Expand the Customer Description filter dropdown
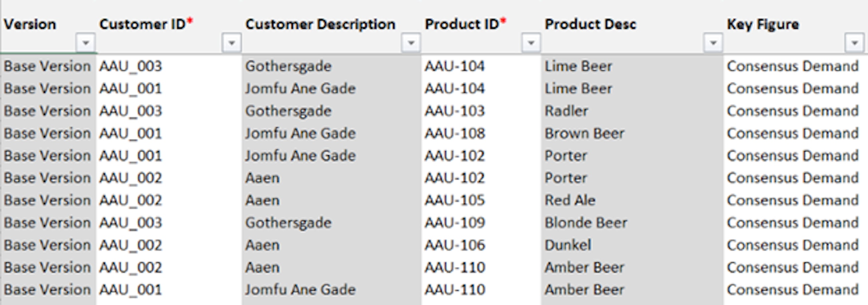Viewport: 868px width, 305px height. pyautogui.click(x=411, y=43)
